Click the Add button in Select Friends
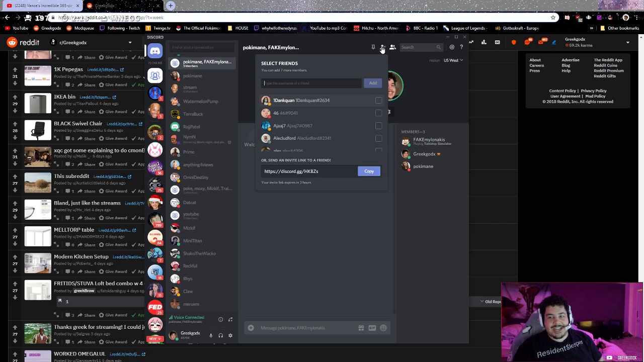The width and height of the screenshot is (644, 362). tap(373, 83)
